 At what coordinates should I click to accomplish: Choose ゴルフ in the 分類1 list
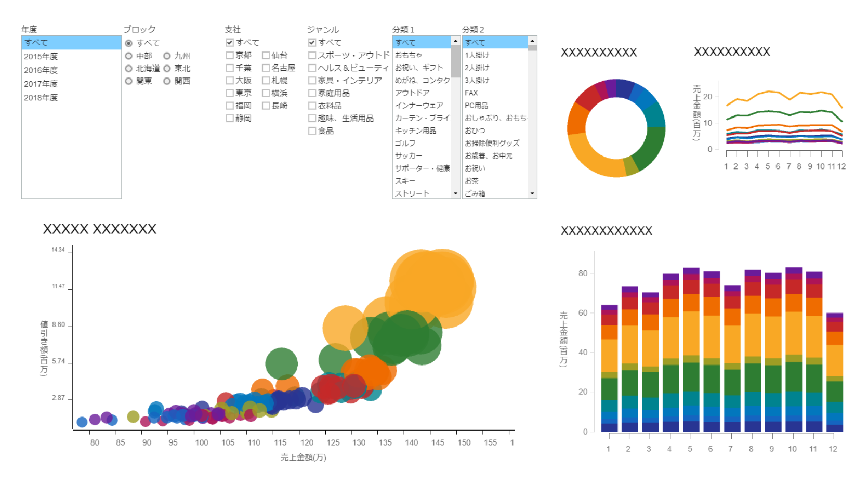tap(405, 143)
